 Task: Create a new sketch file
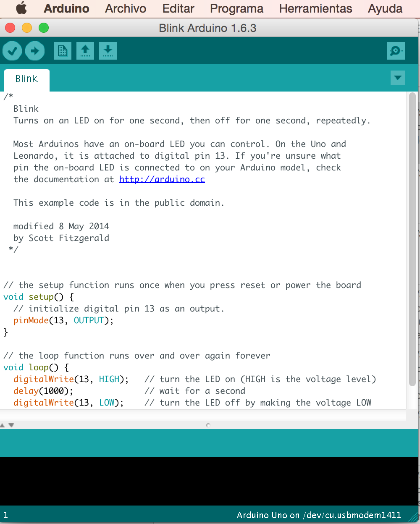point(63,51)
